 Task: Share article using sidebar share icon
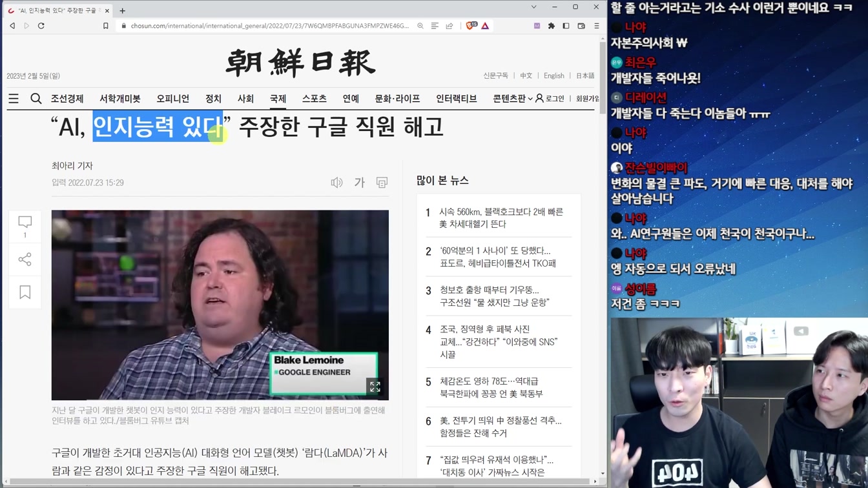[25, 259]
